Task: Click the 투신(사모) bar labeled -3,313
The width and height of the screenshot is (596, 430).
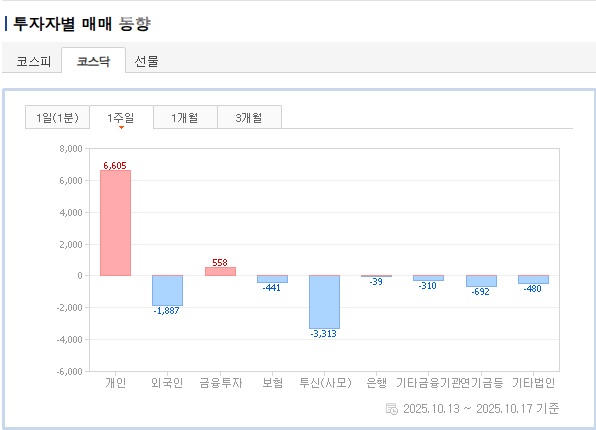Action: pyautogui.click(x=324, y=302)
